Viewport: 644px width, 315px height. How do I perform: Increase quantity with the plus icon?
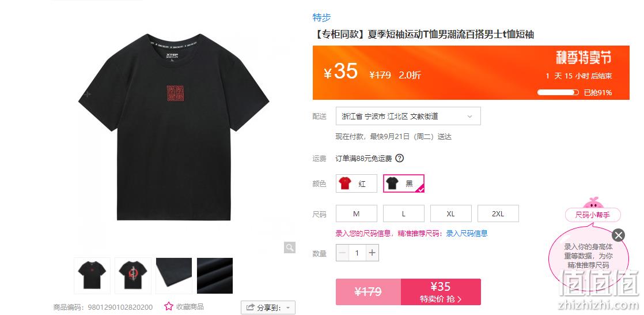(372, 253)
